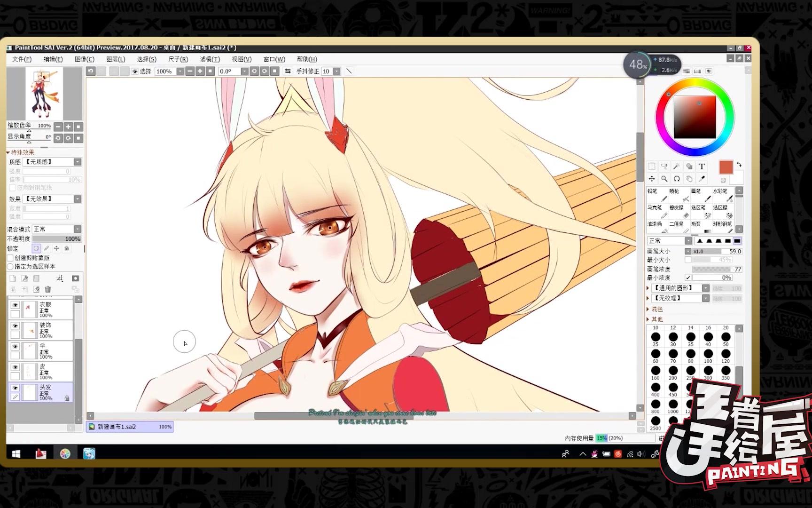This screenshot has height=508, width=812.
Task: Select the Move tool
Action: tap(652, 179)
